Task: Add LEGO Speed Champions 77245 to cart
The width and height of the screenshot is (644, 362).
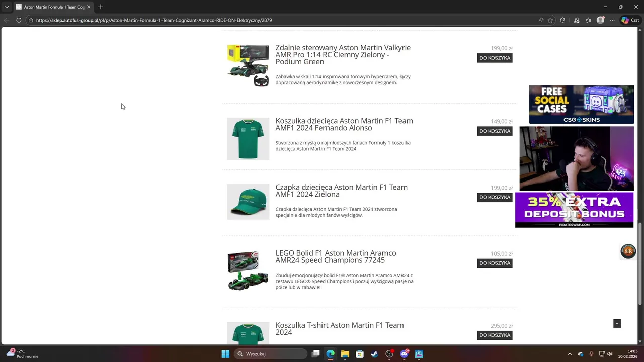Action: pyautogui.click(x=495, y=263)
